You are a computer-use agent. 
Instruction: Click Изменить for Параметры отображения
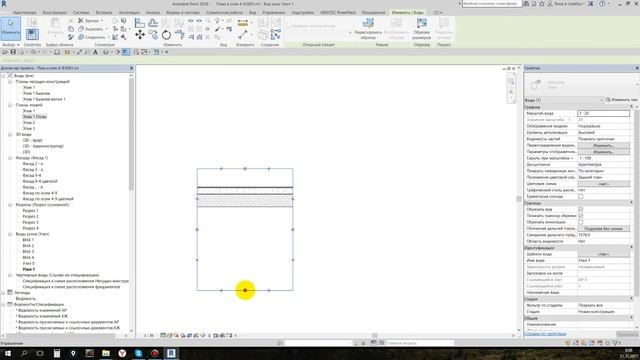603,152
